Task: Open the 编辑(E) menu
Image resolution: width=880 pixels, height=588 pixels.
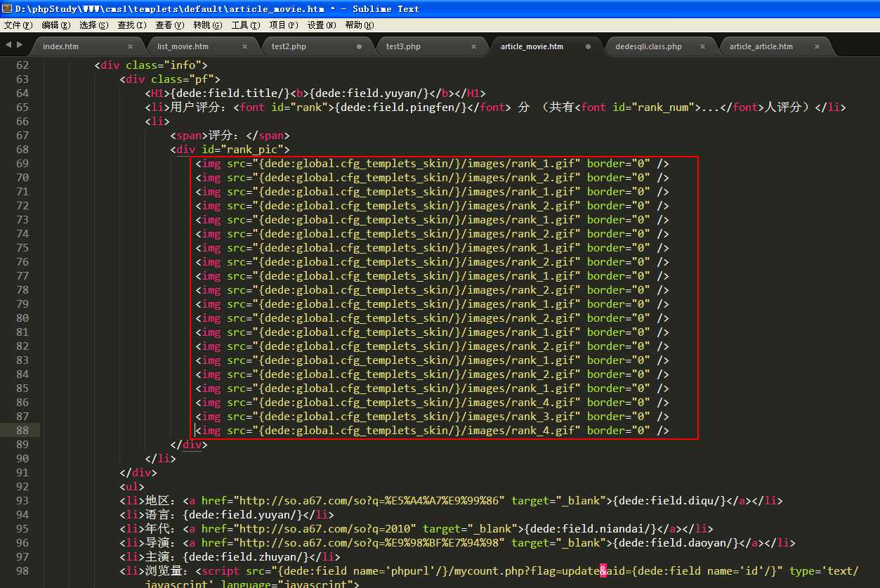Action: pyautogui.click(x=55, y=25)
